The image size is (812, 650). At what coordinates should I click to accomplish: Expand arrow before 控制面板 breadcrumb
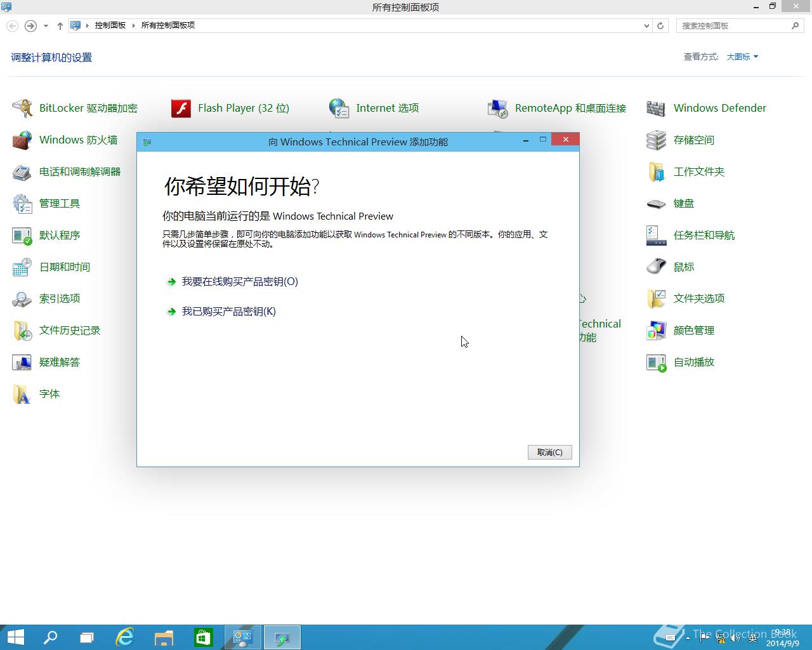point(88,25)
